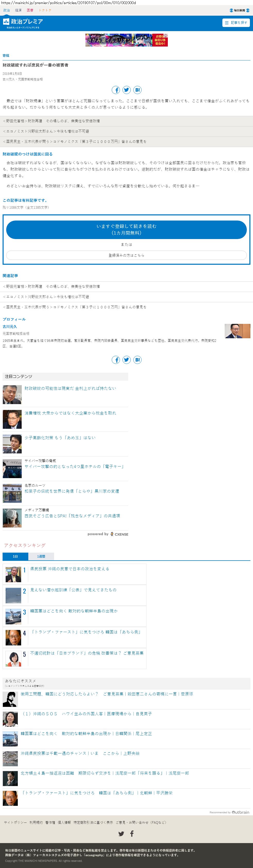The width and height of the screenshot is (253, 868).
Task: Click the Mainichi Shimbun logo in header
Action: 239,11
